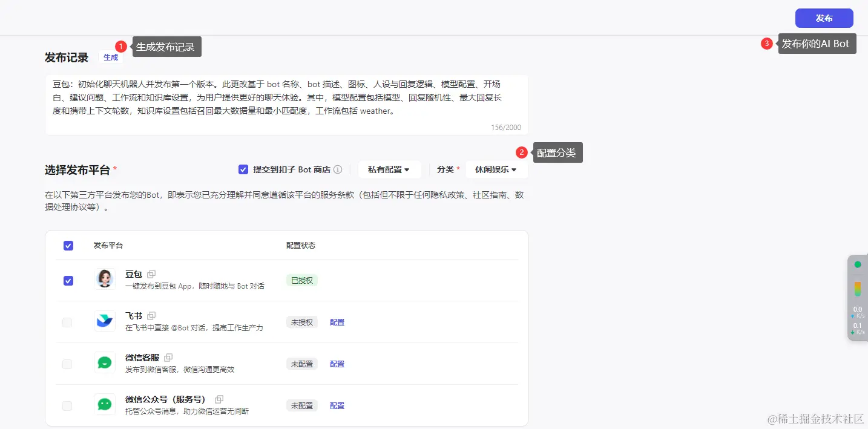
Task: Click 生成 to generate publish record
Action: tap(111, 57)
